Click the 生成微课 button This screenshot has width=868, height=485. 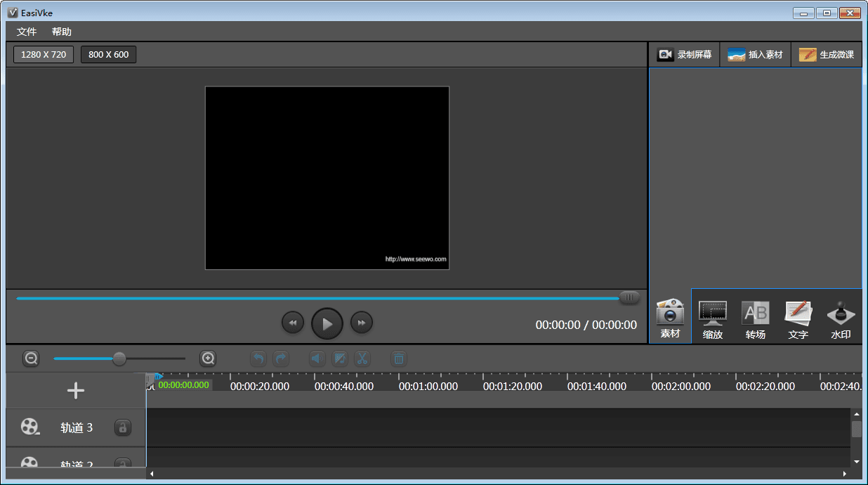coord(827,55)
